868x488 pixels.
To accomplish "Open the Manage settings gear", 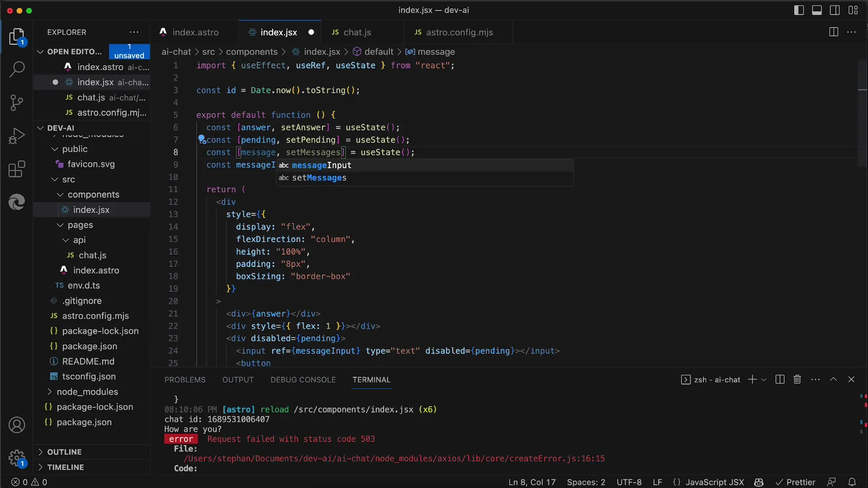I will pos(17,458).
